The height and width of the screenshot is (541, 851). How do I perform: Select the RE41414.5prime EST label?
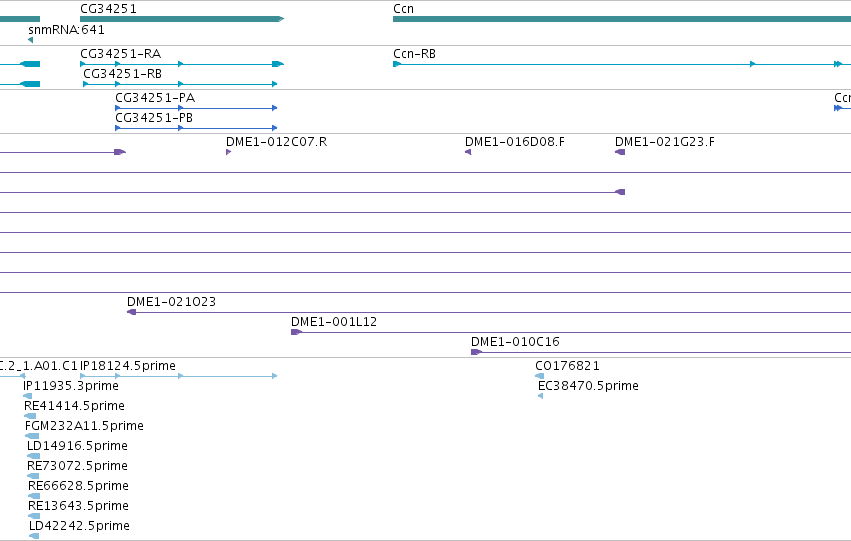pyautogui.click(x=74, y=406)
